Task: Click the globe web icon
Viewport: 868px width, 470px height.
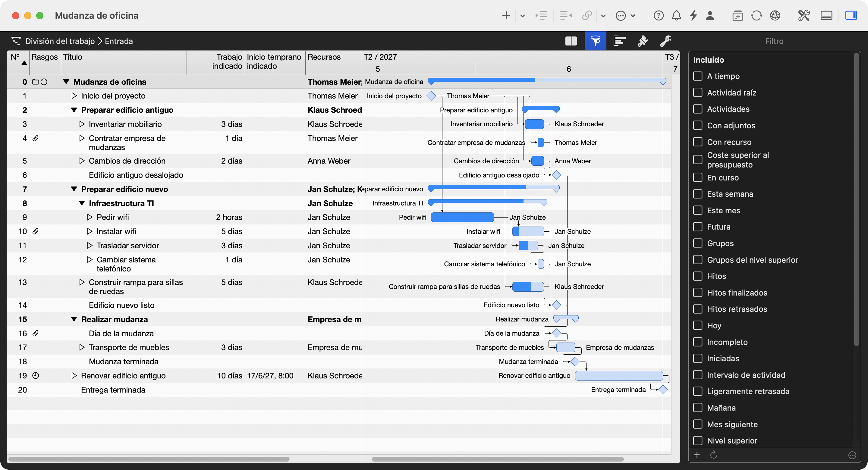Action: coord(775,15)
